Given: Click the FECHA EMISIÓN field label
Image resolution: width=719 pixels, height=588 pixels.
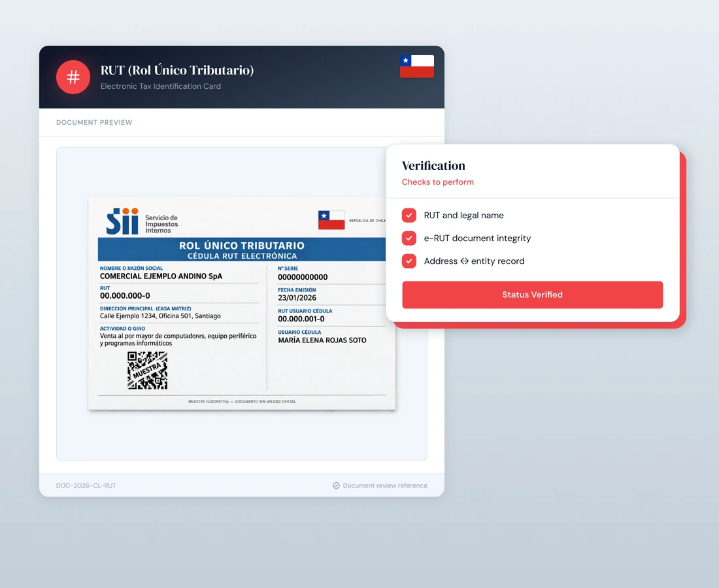Looking at the screenshot, I should coord(297,290).
